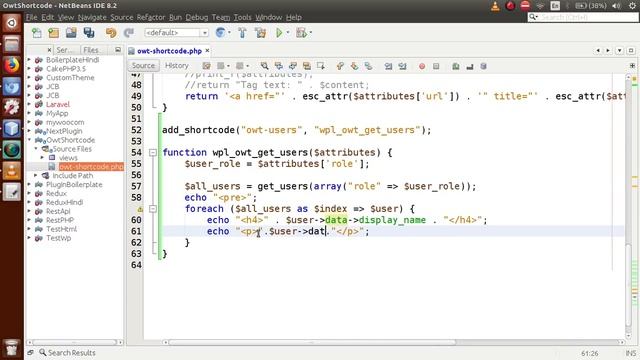Collapse the OwtShortcode project node
This screenshot has width=640, height=360.
coord(29,140)
